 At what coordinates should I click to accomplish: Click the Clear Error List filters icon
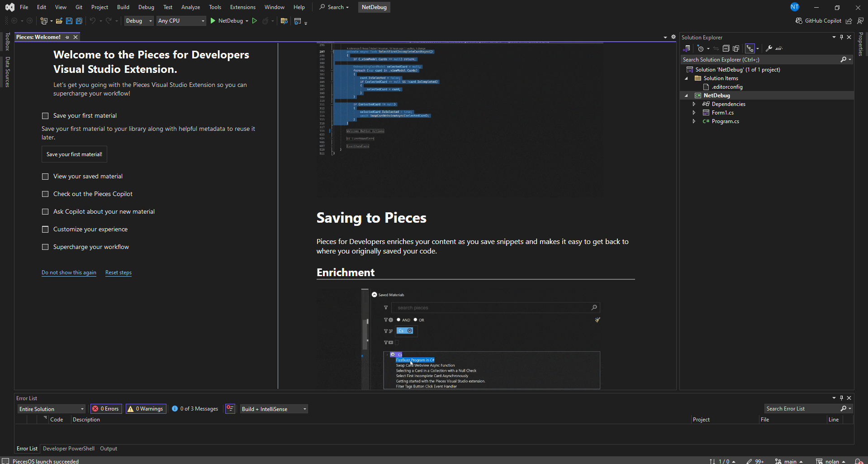tap(230, 408)
